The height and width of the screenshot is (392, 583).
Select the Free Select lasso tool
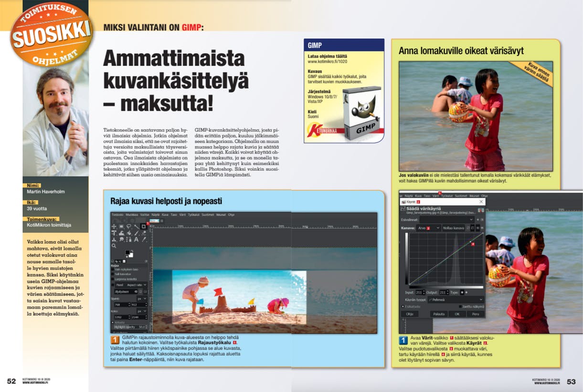pyautogui.click(x=129, y=226)
